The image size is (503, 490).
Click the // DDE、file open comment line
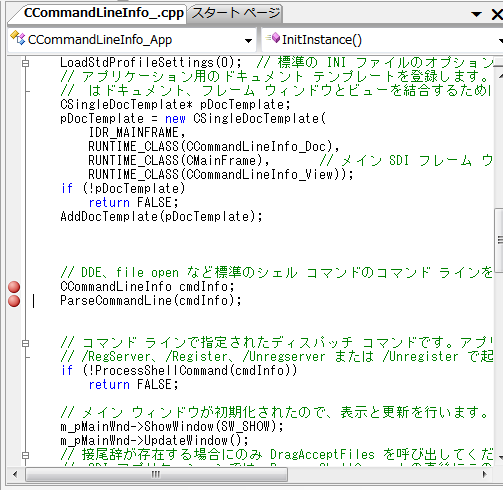pyautogui.click(x=277, y=273)
